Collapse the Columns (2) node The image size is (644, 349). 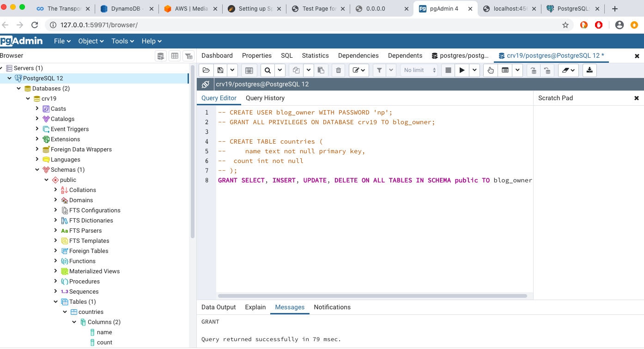[x=74, y=322]
